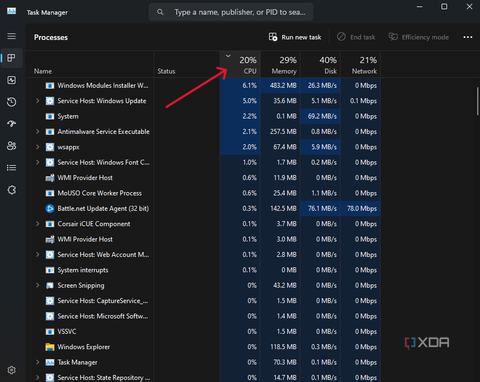Expand the Task Manager process group
Screen dimensions: 480x382
point(37,362)
